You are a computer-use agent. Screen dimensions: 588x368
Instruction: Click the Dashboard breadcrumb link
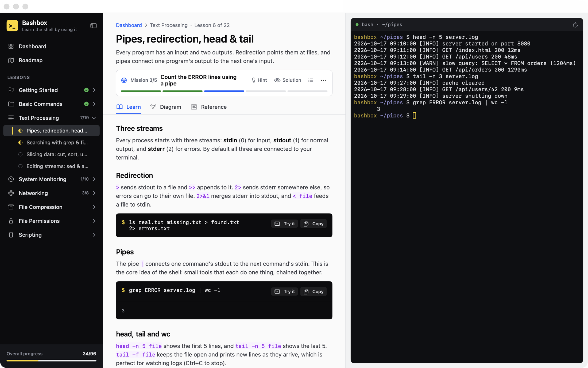[x=129, y=25]
